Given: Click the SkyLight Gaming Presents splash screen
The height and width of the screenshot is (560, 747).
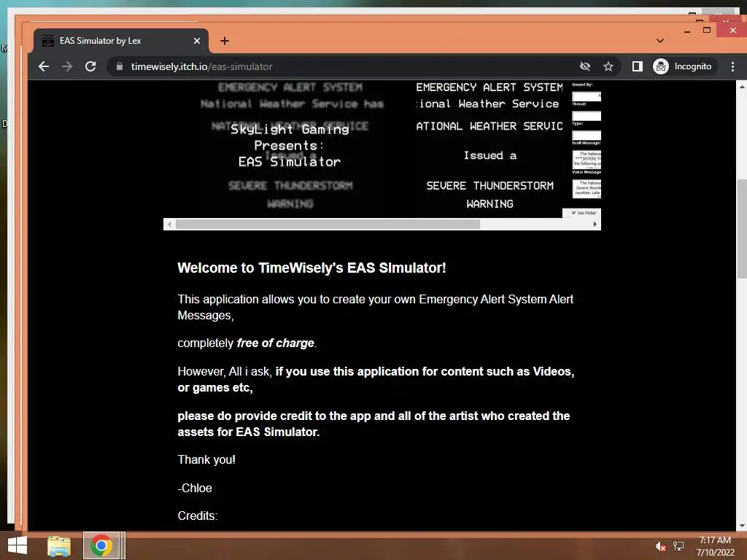Looking at the screenshot, I should tap(290, 146).
